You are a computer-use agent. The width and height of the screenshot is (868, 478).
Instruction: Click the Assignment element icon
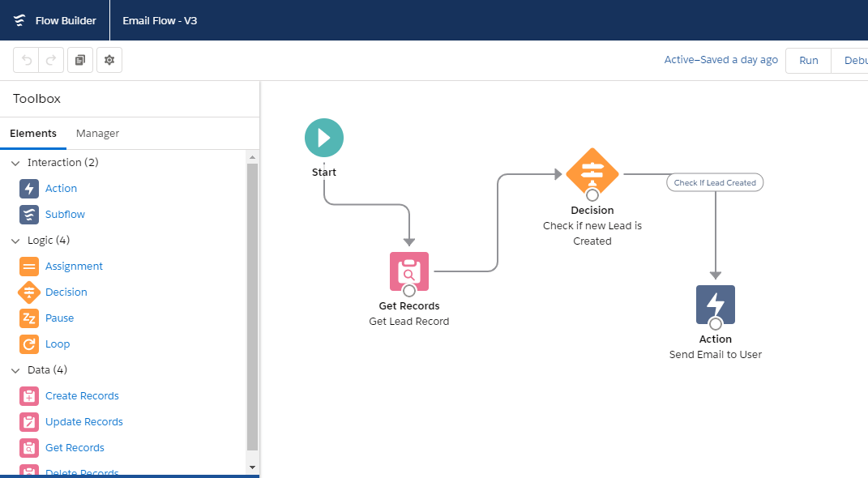point(29,266)
